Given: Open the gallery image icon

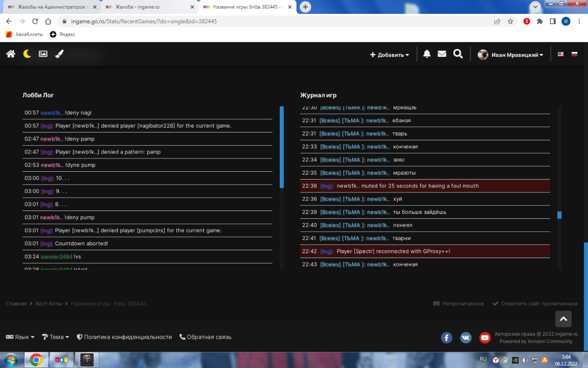Looking at the screenshot, I should coord(43,54).
